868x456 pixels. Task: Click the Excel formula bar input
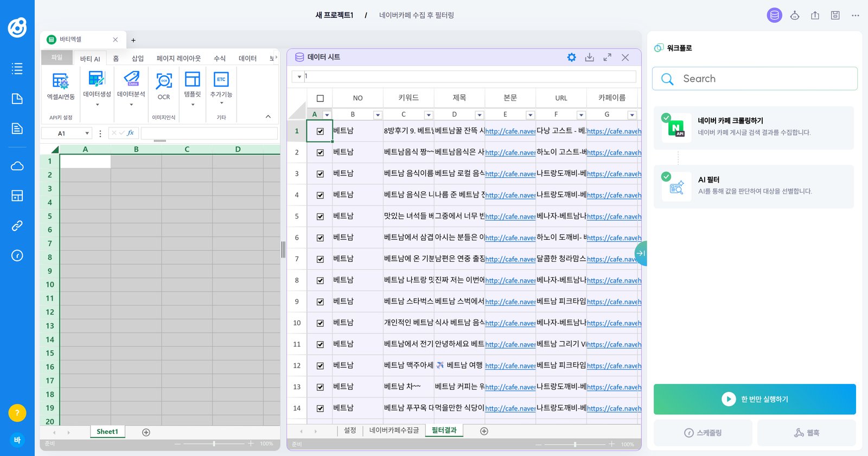(209, 133)
